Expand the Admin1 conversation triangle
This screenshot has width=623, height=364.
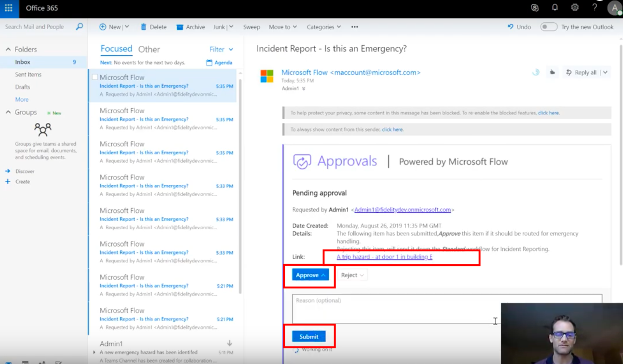[95, 352]
